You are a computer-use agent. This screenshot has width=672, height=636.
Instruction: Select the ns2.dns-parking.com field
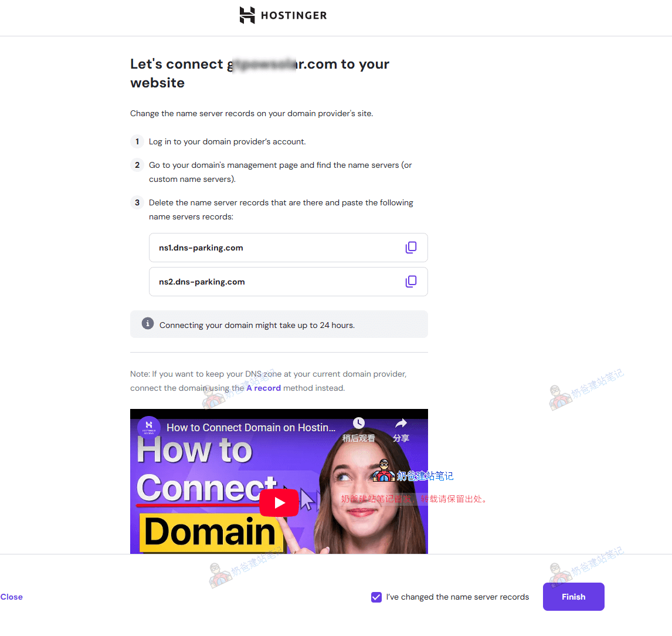click(x=288, y=282)
